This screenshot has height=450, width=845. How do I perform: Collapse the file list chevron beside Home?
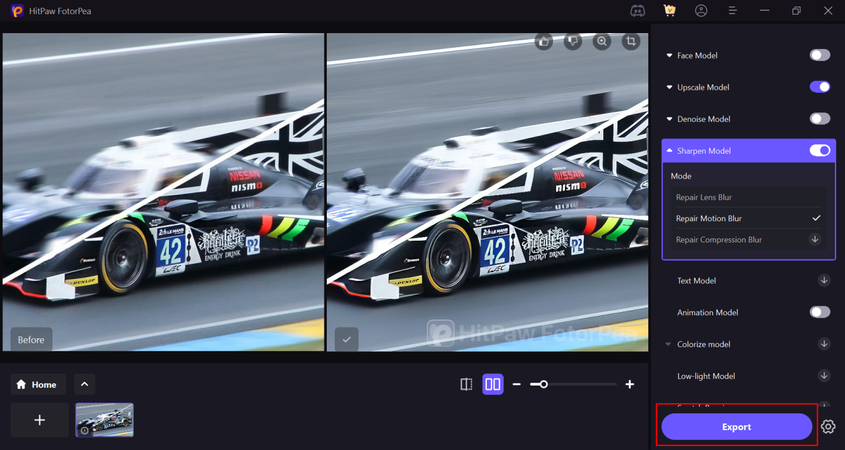click(x=84, y=384)
